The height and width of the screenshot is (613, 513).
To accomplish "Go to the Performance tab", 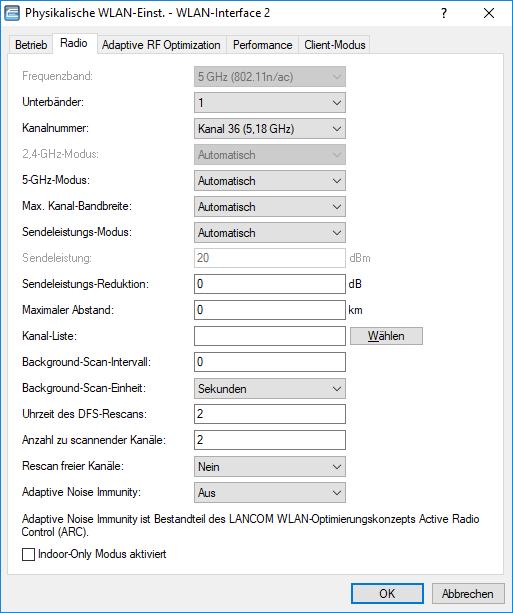I will point(262,45).
